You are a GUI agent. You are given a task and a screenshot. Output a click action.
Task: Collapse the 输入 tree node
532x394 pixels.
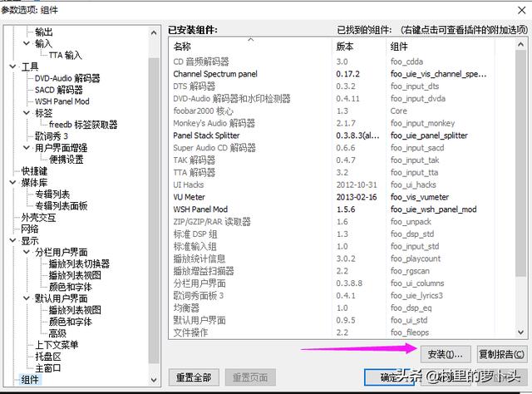pyautogui.click(x=27, y=43)
